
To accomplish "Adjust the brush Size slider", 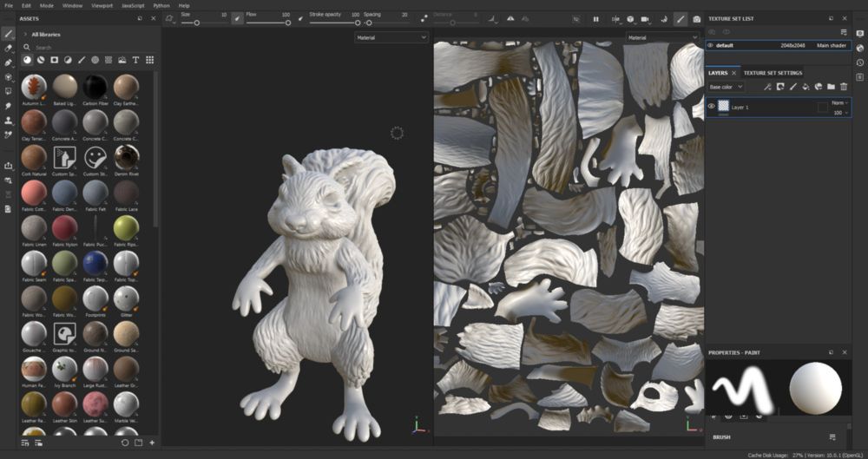I will [203, 23].
